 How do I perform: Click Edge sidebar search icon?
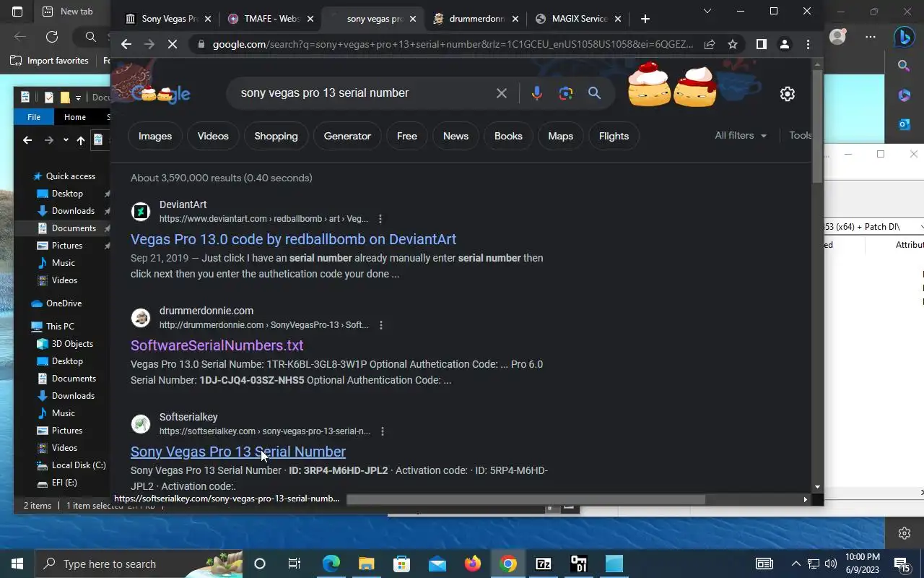click(x=905, y=66)
